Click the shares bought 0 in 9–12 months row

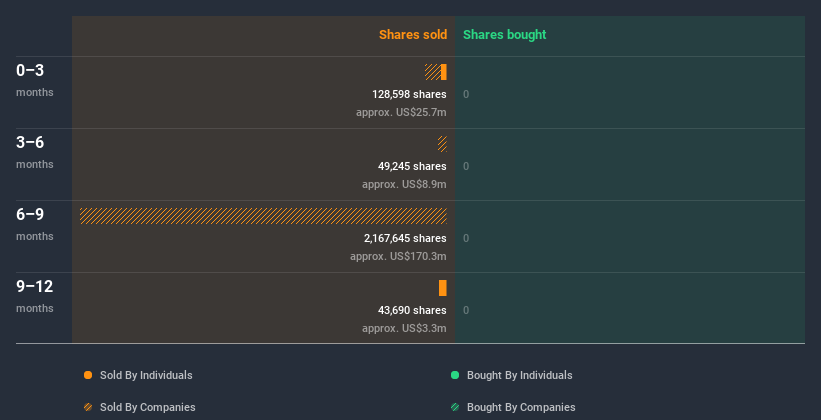pos(466,311)
